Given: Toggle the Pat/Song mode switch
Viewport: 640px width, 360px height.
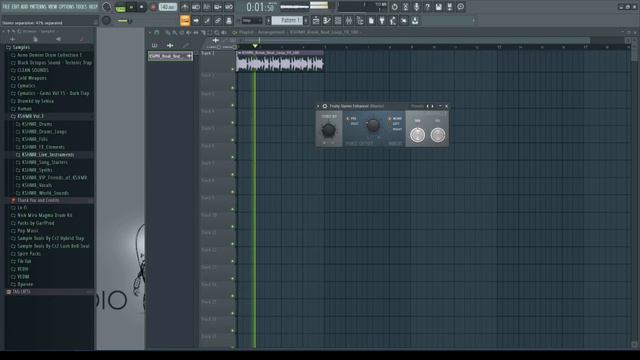Looking at the screenshot, I should click(x=120, y=7).
